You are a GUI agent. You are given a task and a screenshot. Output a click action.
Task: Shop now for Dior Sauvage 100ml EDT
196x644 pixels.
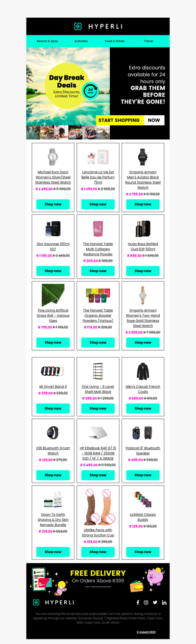click(x=53, y=271)
